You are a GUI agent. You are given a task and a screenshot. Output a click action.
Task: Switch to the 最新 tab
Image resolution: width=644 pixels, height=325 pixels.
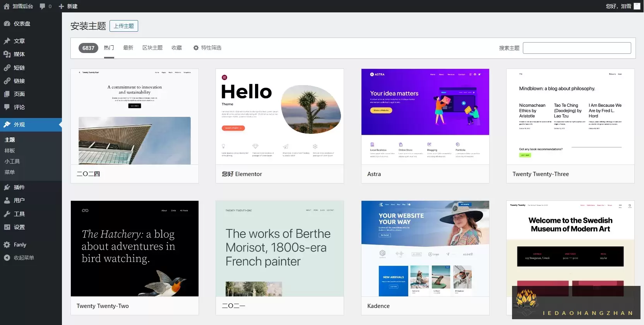[128, 48]
